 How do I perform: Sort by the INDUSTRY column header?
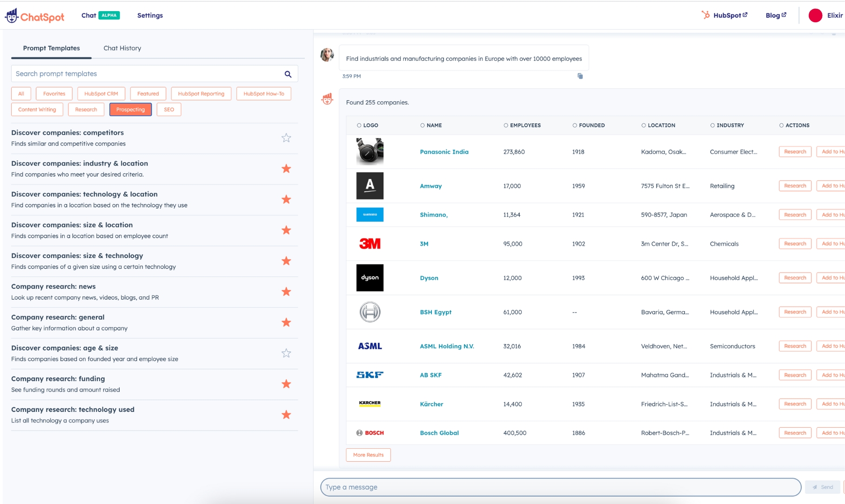(727, 126)
